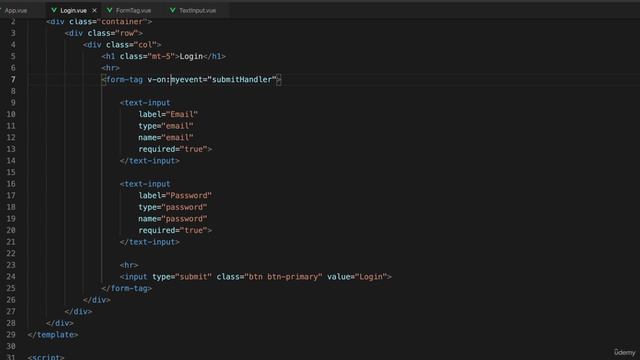The image size is (640, 360).
Task: Click the Login heading text inside h1
Action: 191,56
